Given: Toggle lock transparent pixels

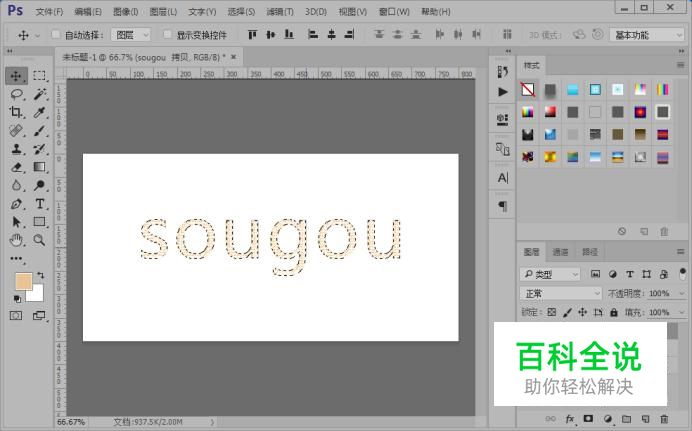Looking at the screenshot, I should point(552,312).
